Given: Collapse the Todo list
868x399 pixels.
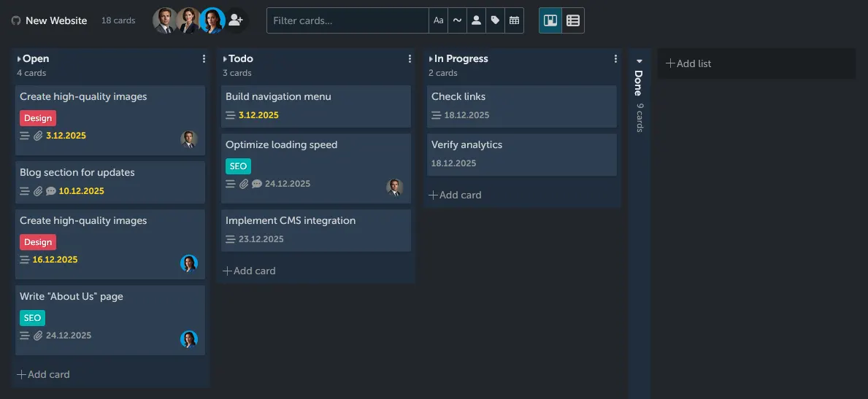Looking at the screenshot, I should [x=225, y=59].
